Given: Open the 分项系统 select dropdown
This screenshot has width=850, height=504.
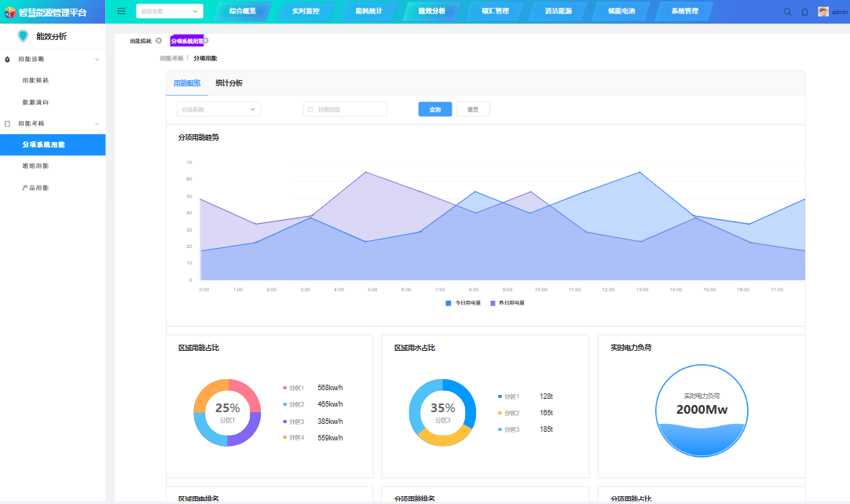Looking at the screenshot, I should pyautogui.click(x=218, y=109).
